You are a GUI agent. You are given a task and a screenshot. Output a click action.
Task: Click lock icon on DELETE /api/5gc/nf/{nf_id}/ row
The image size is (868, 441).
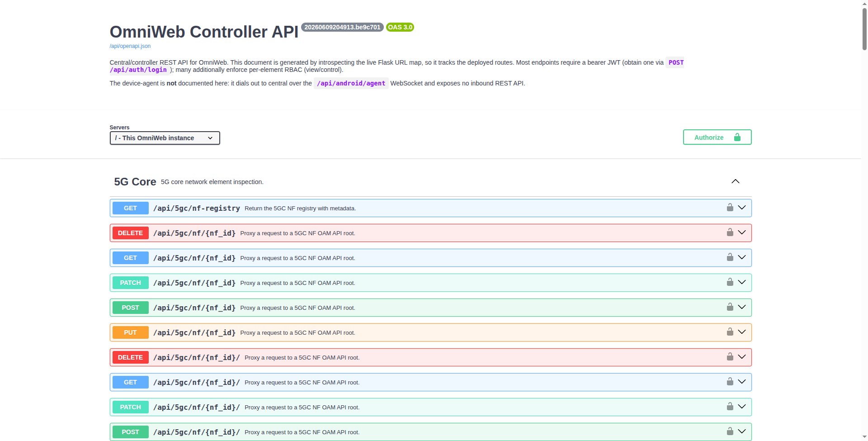point(730,357)
